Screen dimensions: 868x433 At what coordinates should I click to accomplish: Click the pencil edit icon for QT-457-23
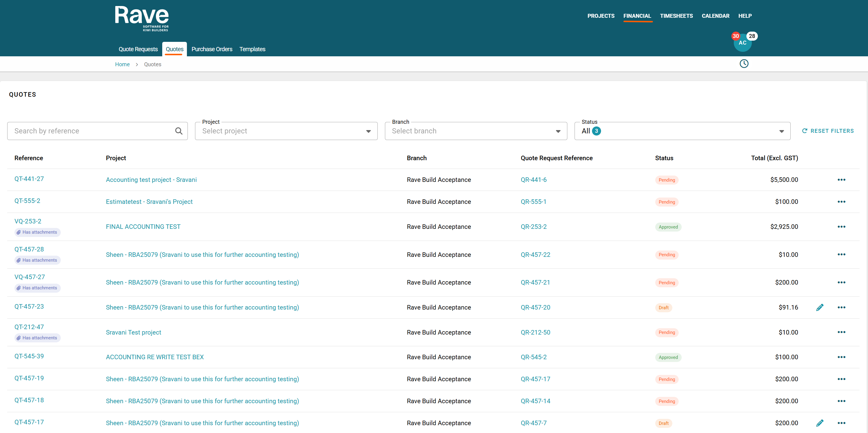(820, 307)
